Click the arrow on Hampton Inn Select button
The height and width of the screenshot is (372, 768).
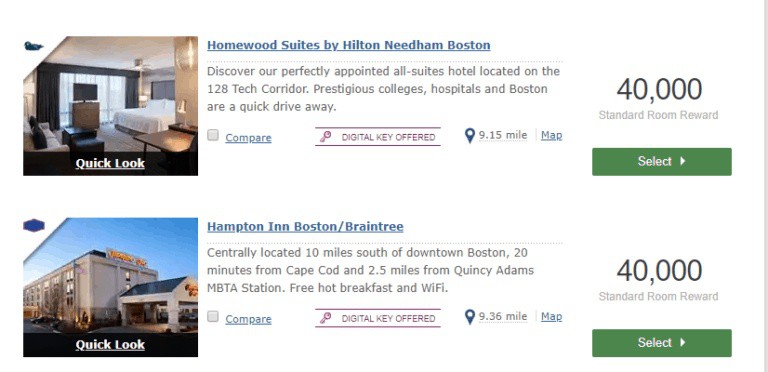click(683, 343)
